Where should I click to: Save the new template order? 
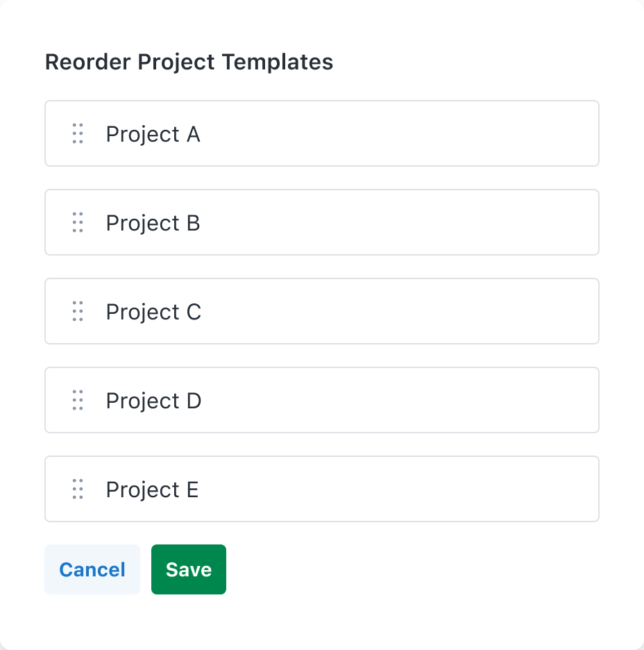pos(189,569)
